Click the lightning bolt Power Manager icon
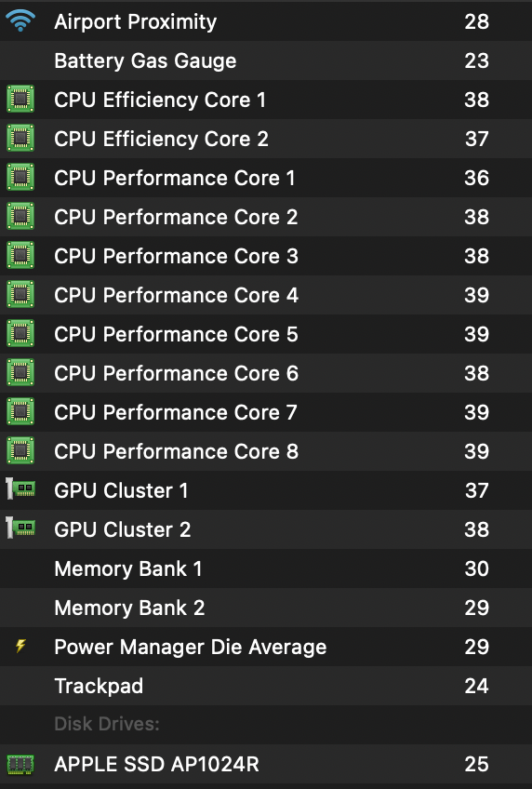This screenshot has height=789, width=532. click(20, 646)
